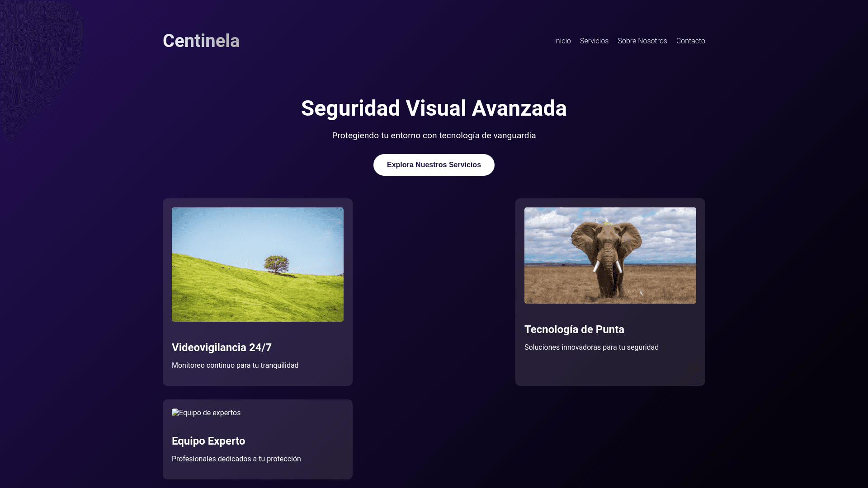
Task: Click the Centinela logo text
Action: point(201,41)
